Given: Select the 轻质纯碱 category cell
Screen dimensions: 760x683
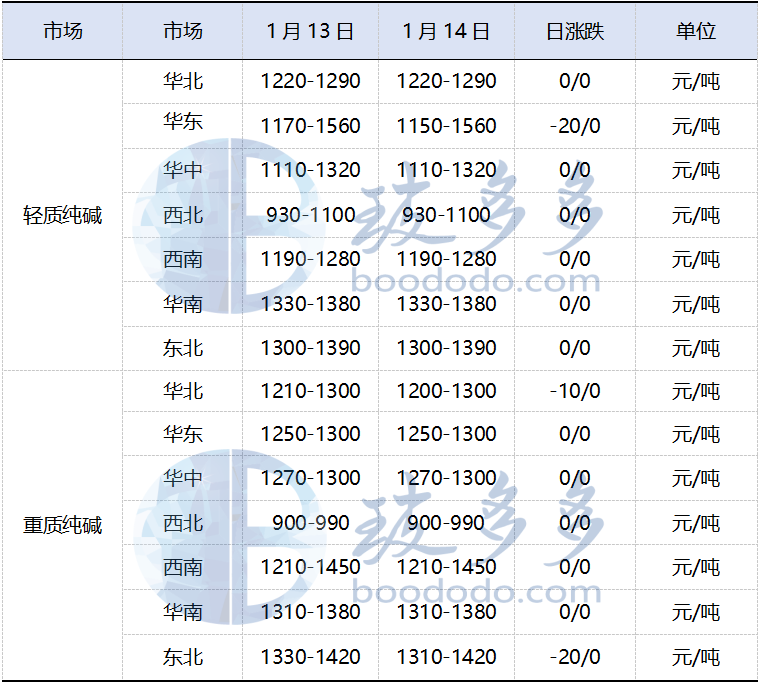Looking at the screenshot, I should [63, 215].
